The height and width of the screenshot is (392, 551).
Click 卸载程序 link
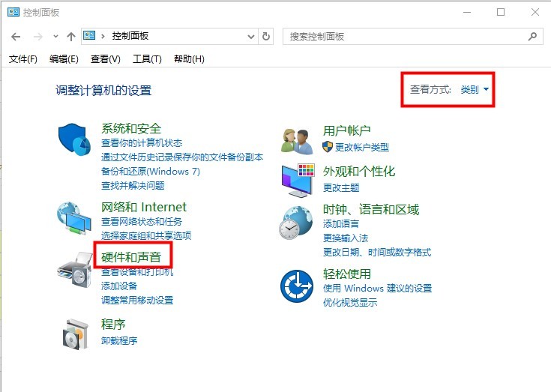click(x=119, y=341)
